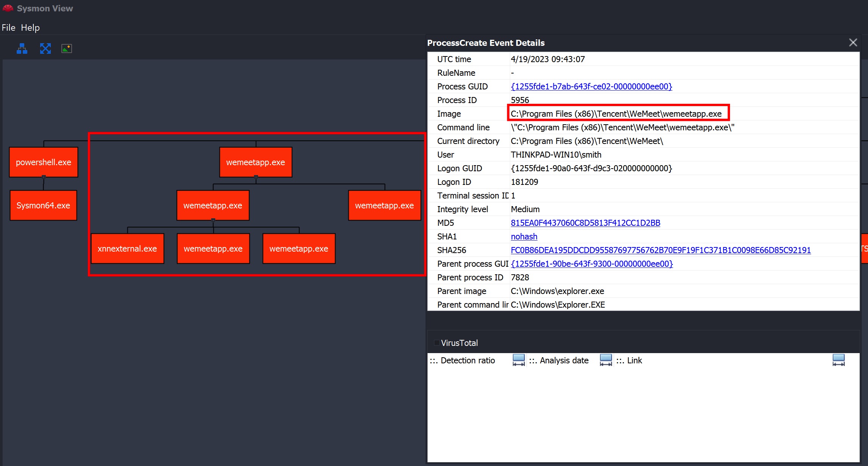Viewport: 868px width, 466px height.
Task: Click the RuleName field label
Action: pyautogui.click(x=456, y=73)
